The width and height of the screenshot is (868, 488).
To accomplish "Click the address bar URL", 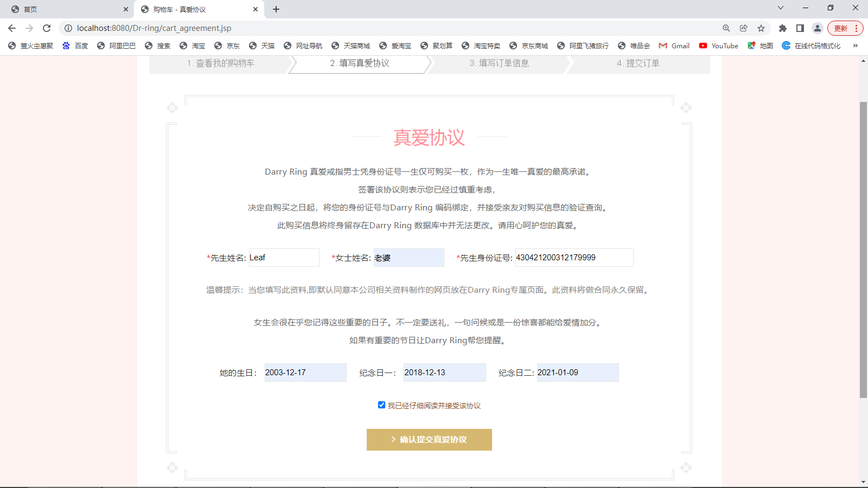I will pyautogui.click(x=154, y=28).
